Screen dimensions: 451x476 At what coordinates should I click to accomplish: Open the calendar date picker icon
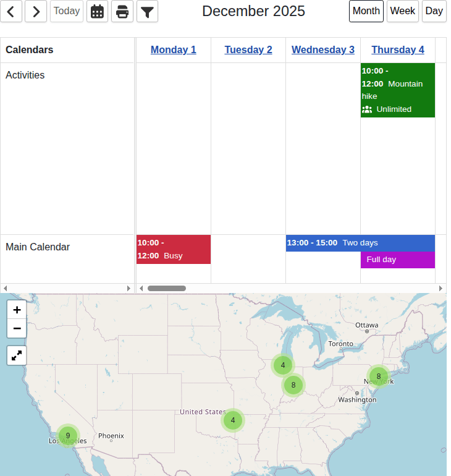click(97, 11)
